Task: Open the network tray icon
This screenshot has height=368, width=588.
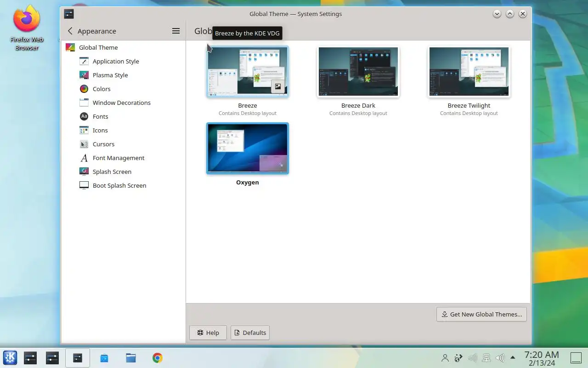Action: pos(486,358)
